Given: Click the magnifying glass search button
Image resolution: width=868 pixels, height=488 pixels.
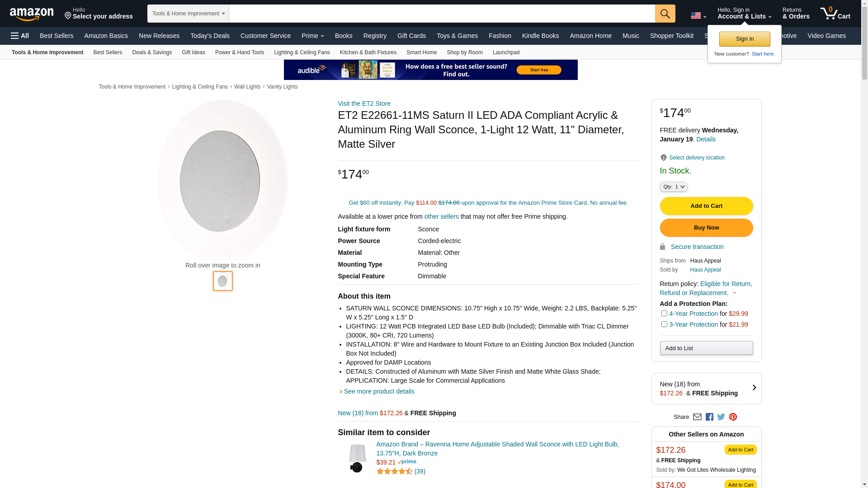Looking at the screenshot, I should (665, 14).
